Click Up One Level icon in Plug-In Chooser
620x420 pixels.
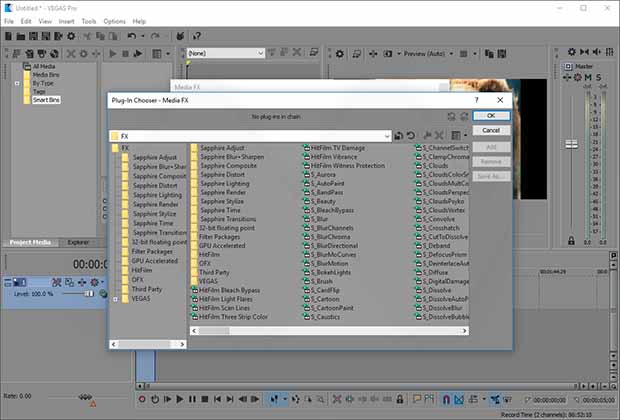point(399,136)
